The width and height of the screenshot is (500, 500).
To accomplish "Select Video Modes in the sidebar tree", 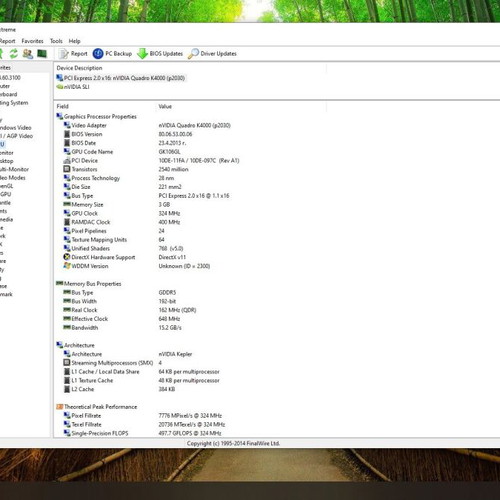I will (x=13, y=178).
